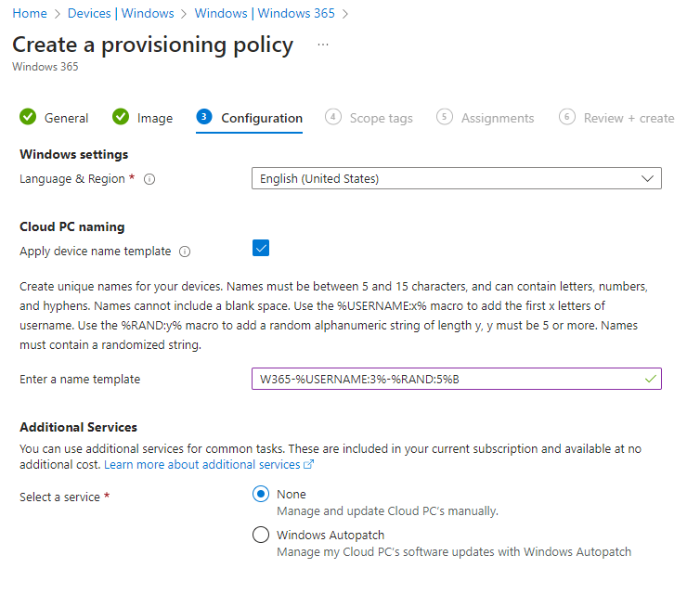Uncheck Apply device name template checkbox

(x=261, y=248)
